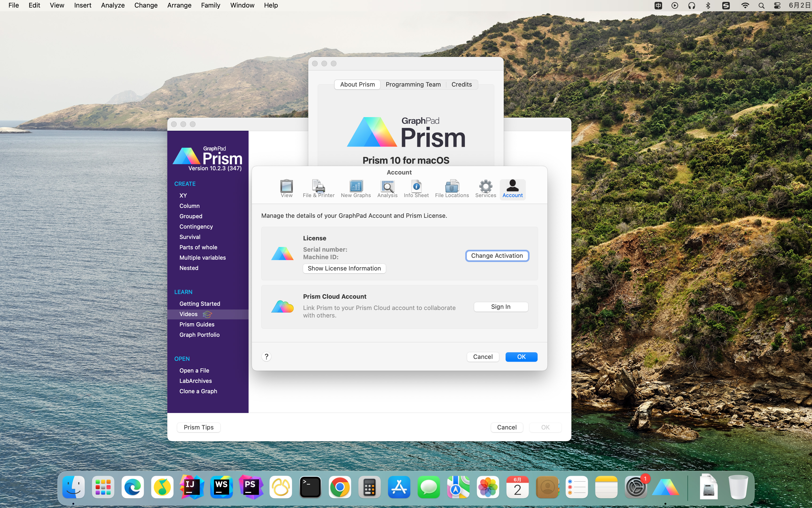Open Messages from the dock
Viewport: 812px width, 508px height.
[429, 487]
